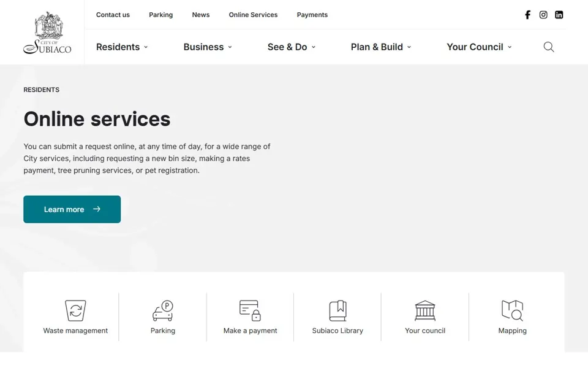Open the Your Council main menu
Viewport: 588px width, 368px height.
coord(475,47)
